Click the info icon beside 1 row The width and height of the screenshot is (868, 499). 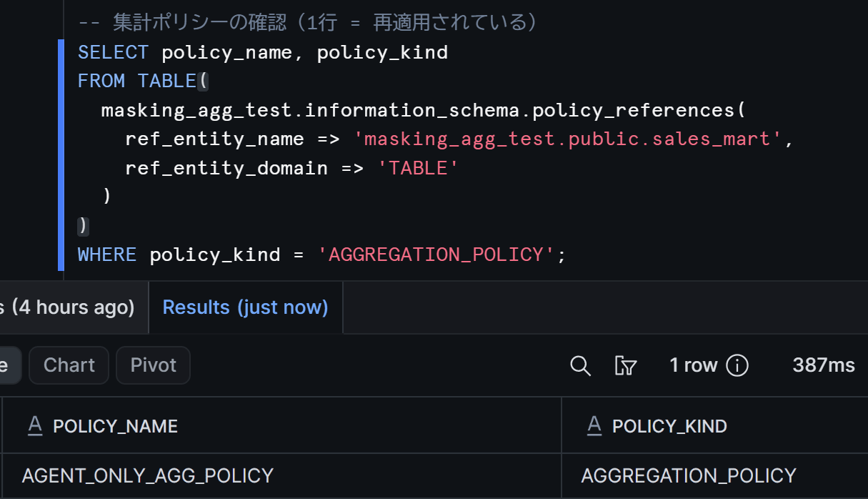(737, 366)
